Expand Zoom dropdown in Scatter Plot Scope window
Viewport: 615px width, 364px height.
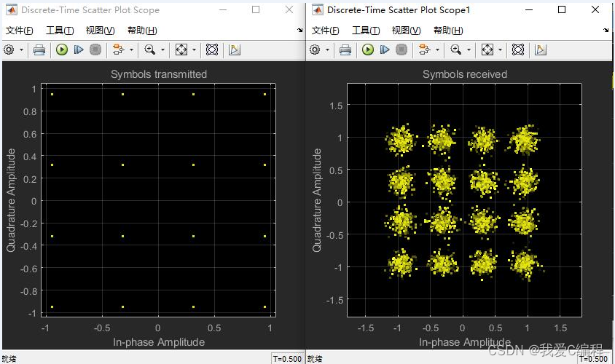click(162, 50)
